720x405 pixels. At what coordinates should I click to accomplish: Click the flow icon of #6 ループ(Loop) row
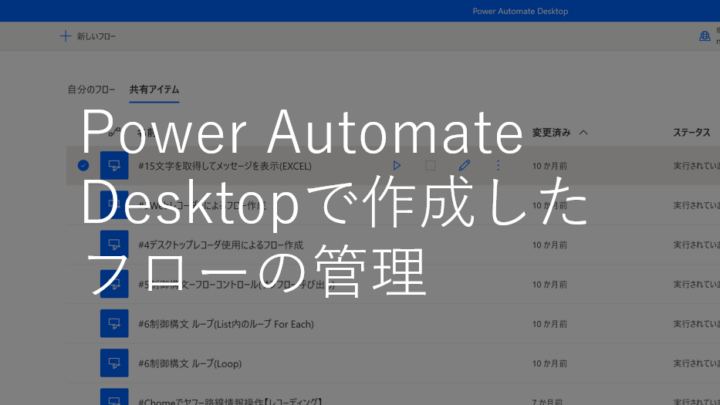(114, 363)
